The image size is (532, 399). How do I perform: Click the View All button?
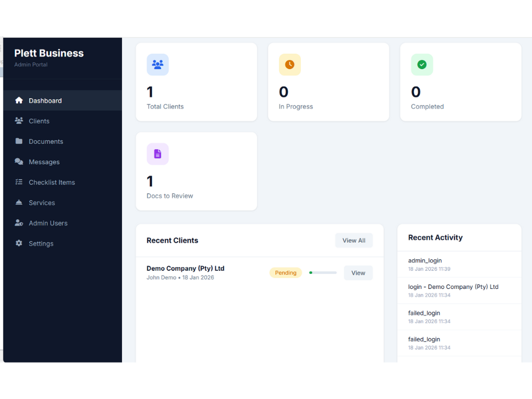354,240
